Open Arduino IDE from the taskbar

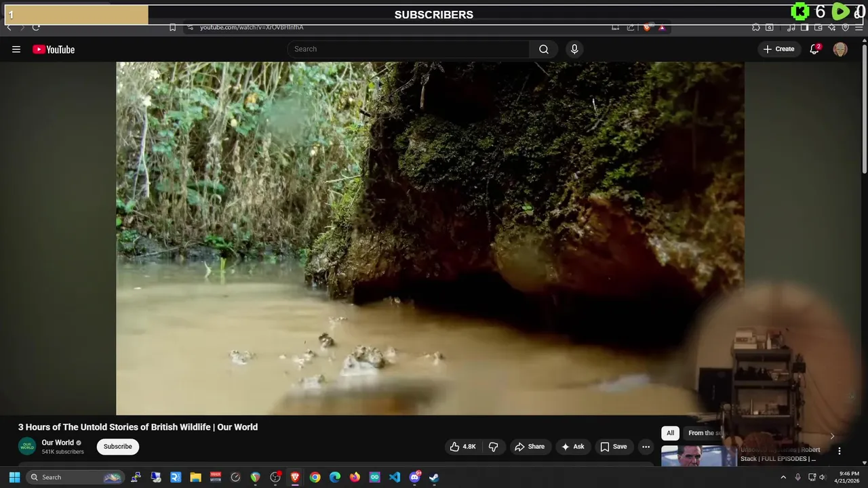point(374,477)
